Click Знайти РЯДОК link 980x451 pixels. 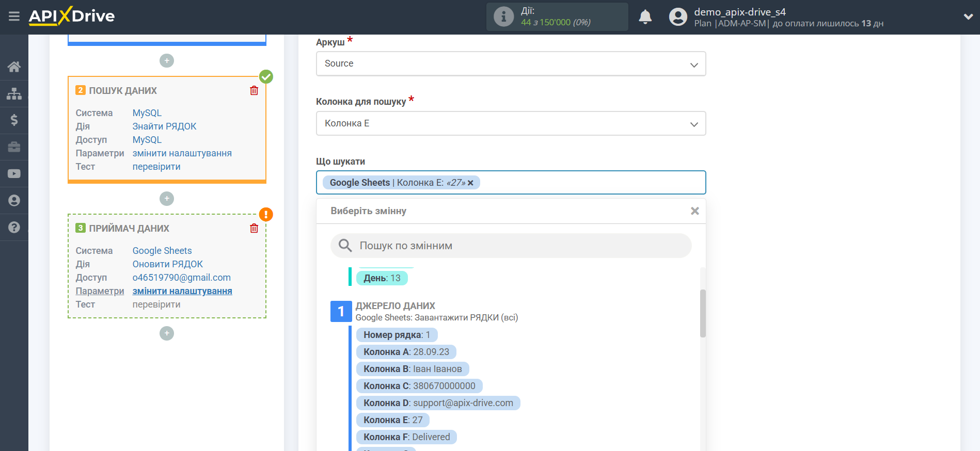(x=164, y=126)
